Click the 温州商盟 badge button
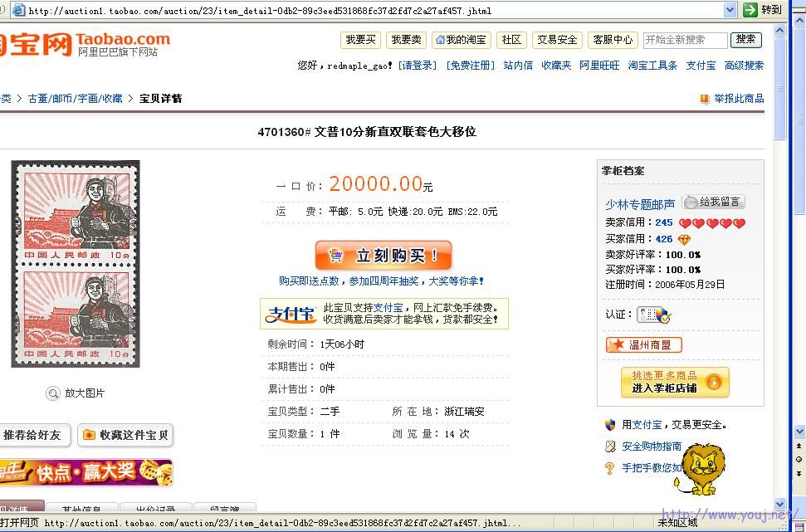This screenshot has width=806, height=532. (643, 344)
